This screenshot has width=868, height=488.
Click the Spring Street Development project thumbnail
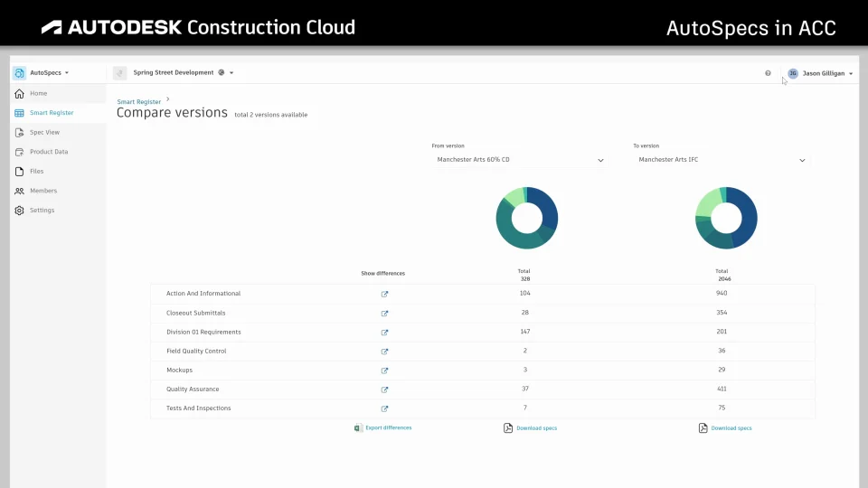pyautogui.click(x=119, y=73)
